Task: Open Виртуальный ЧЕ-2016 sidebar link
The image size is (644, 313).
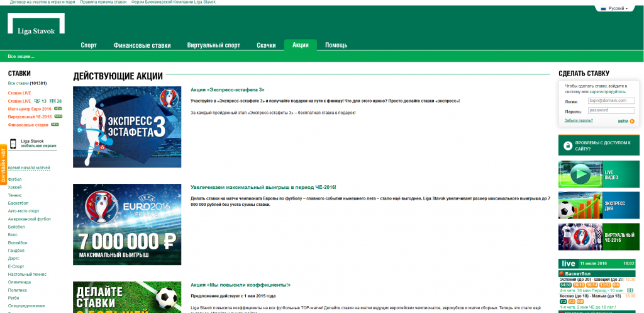Action: tap(30, 117)
